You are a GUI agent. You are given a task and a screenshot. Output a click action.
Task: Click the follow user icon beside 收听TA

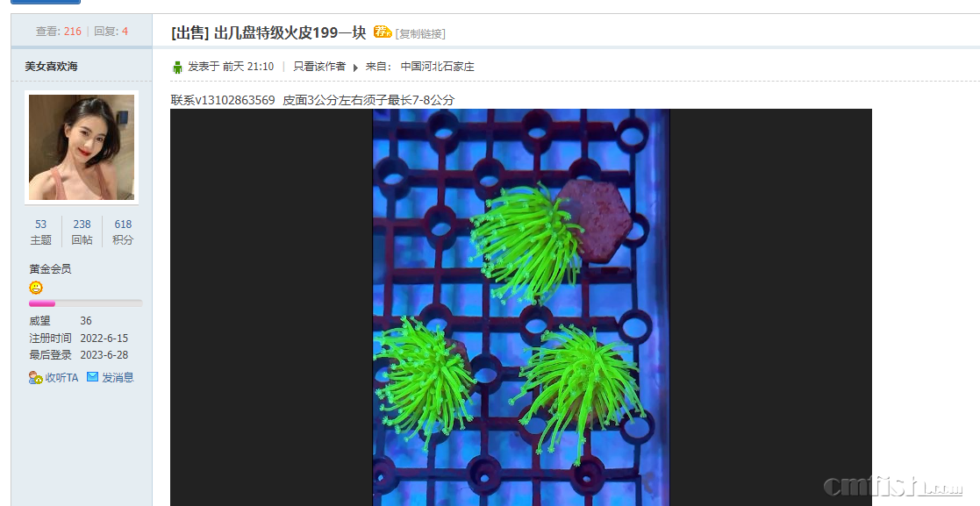[x=36, y=377]
